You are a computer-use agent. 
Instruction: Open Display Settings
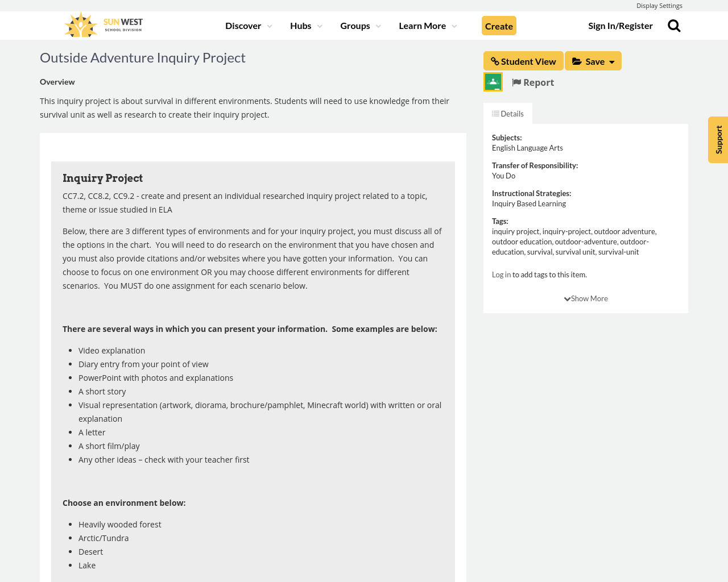click(659, 5)
